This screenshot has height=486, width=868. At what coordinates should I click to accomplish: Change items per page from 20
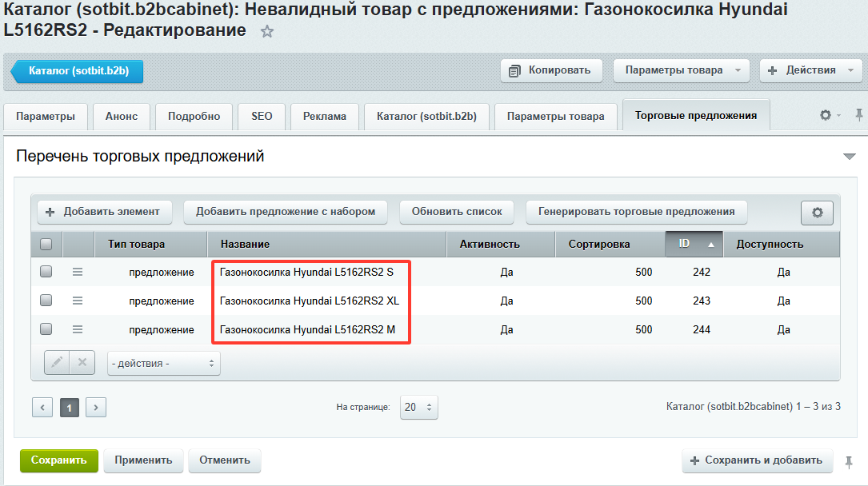click(x=419, y=407)
